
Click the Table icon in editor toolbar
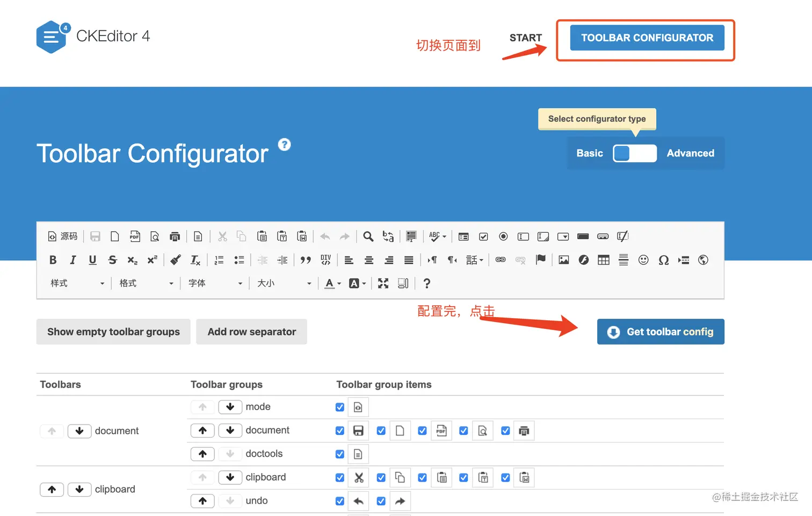[x=604, y=260]
